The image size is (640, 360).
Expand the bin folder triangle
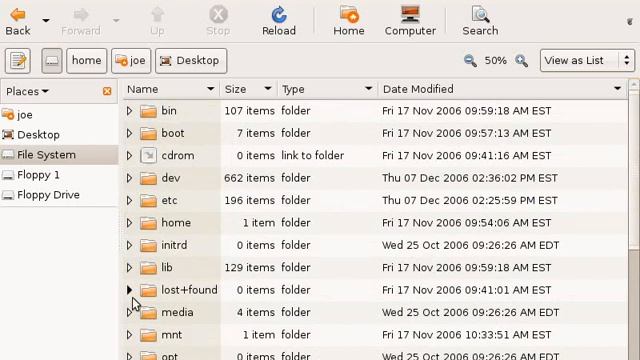tap(129, 111)
